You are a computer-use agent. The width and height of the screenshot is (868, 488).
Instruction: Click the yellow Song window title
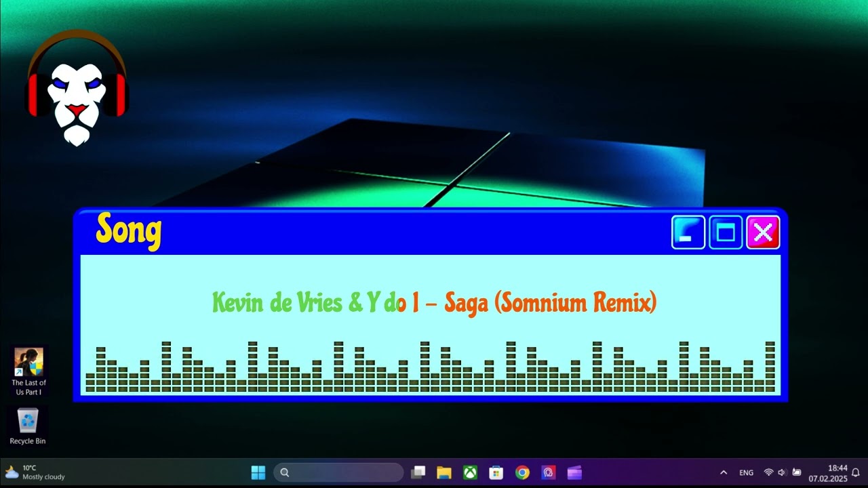[x=129, y=230]
